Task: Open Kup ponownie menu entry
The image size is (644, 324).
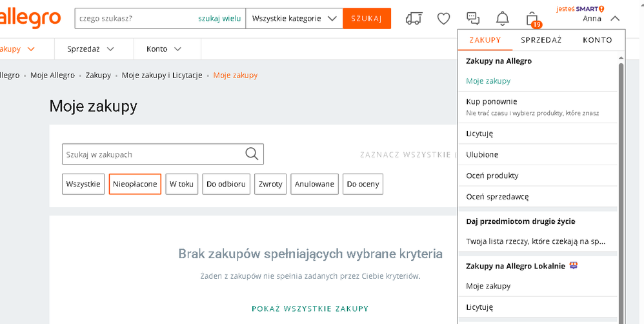Action: point(538,106)
